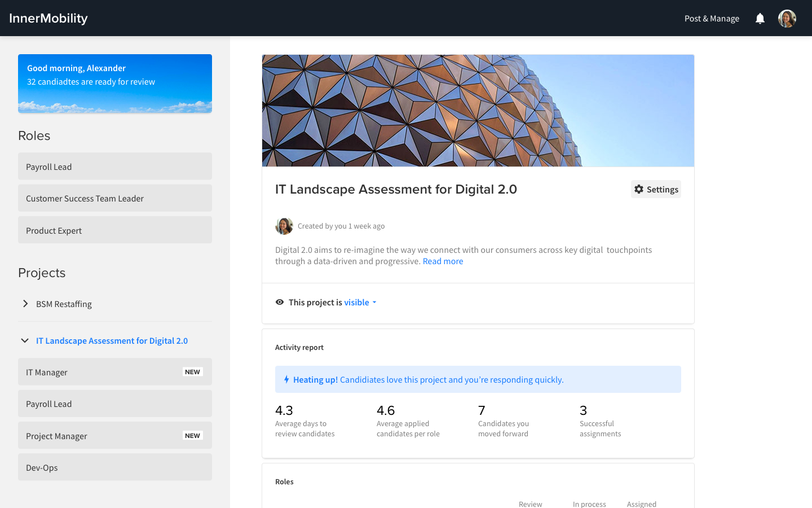Click the eye visibility icon
This screenshot has height=508, width=812.
click(x=280, y=303)
